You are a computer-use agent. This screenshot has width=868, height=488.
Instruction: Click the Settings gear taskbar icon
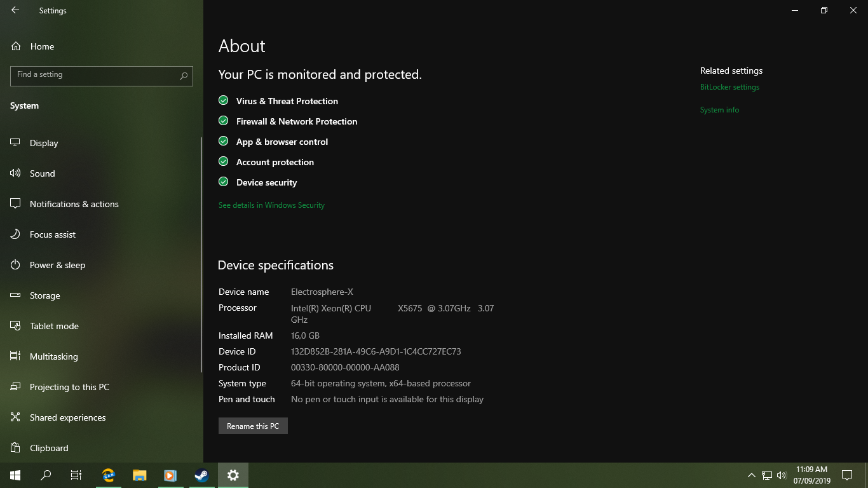point(233,475)
